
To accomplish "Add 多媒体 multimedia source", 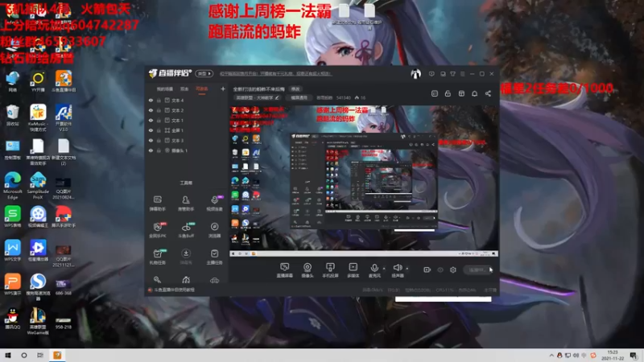I will click(353, 270).
